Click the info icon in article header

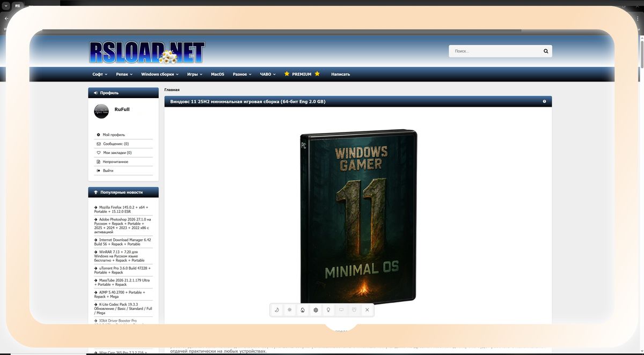pos(544,101)
